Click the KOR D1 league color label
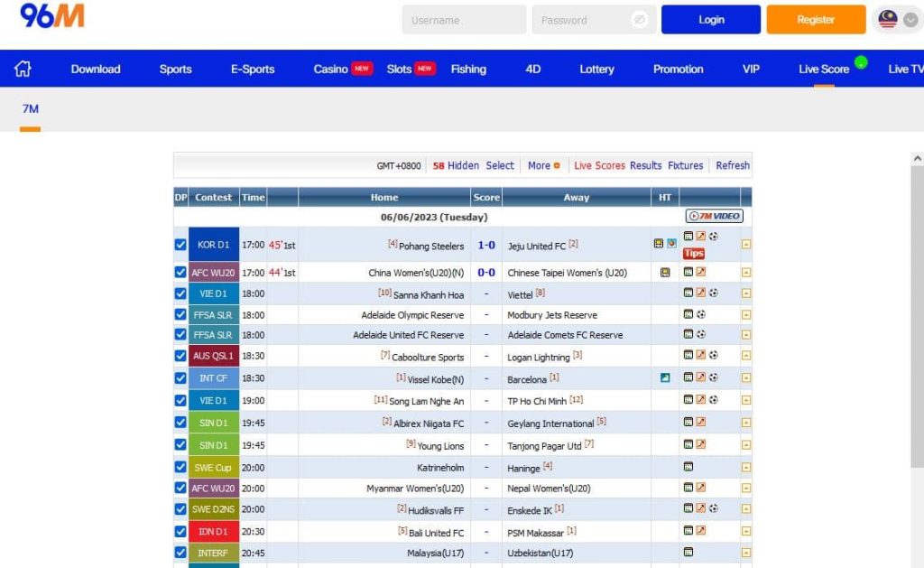The height and width of the screenshot is (568, 924). coord(213,244)
